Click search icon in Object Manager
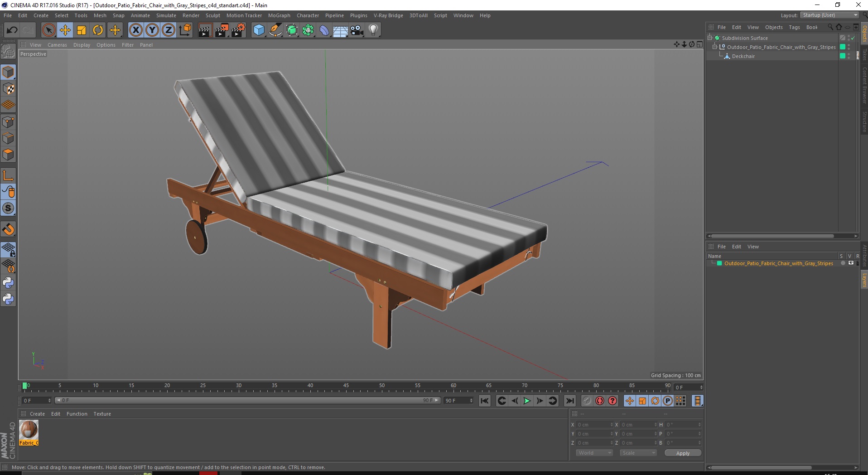This screenshot has height=475, width=868. point(830,27)
